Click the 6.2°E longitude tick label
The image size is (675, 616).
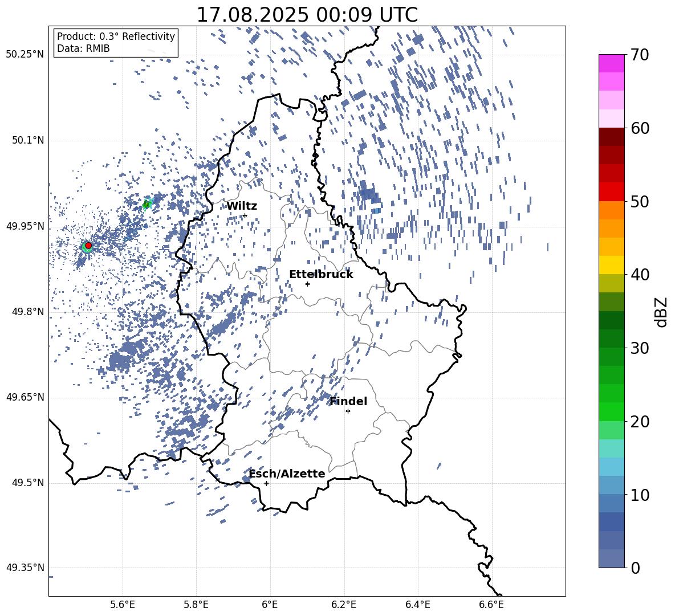click(344, 605)
